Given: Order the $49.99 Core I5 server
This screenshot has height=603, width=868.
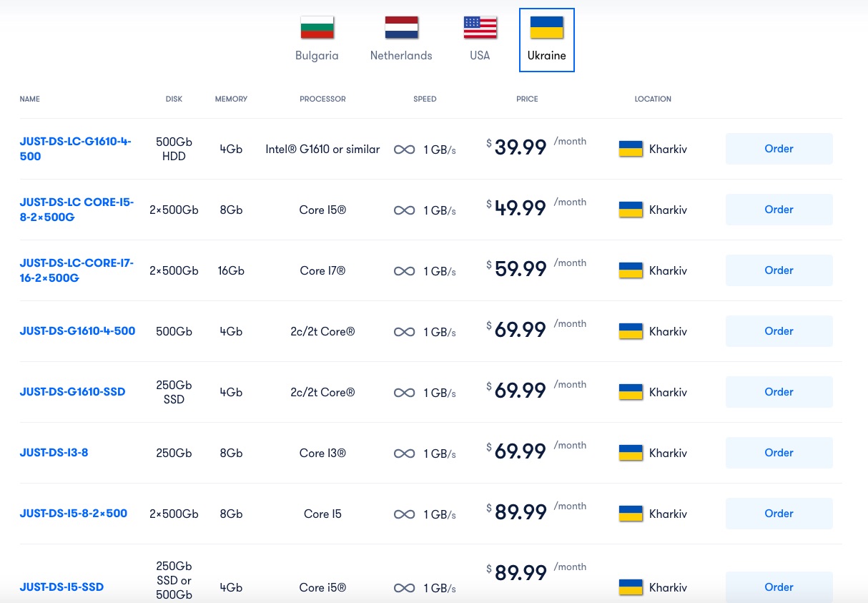Looking at the screenshot, I should 779,210.
